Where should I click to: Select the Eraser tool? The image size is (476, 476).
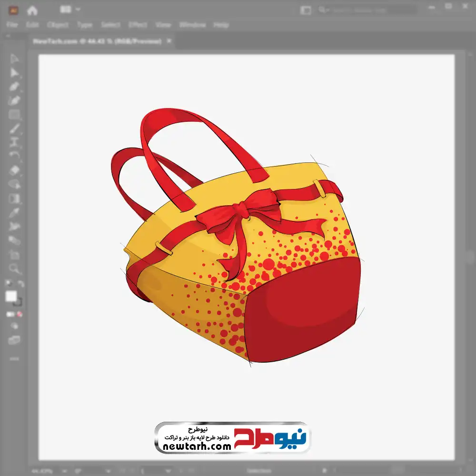14,170
